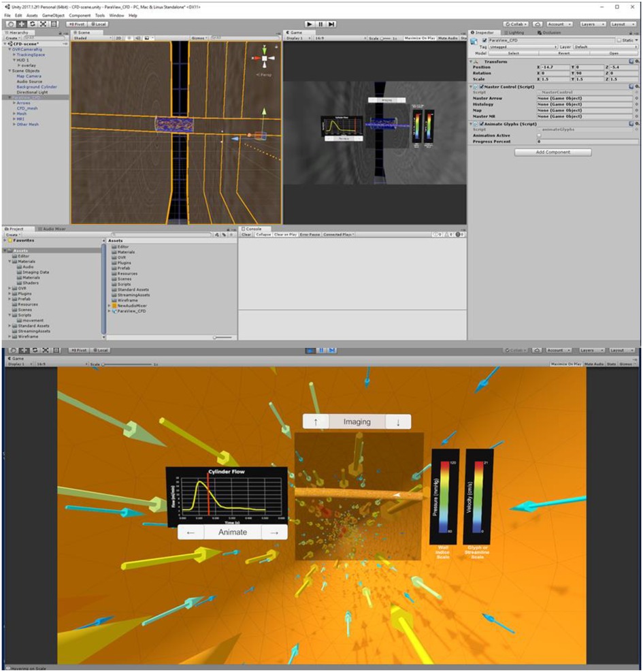Select the Scripts folder in the Assets list
The width and height of the screenshot is (643, 672).
[125, 284]
